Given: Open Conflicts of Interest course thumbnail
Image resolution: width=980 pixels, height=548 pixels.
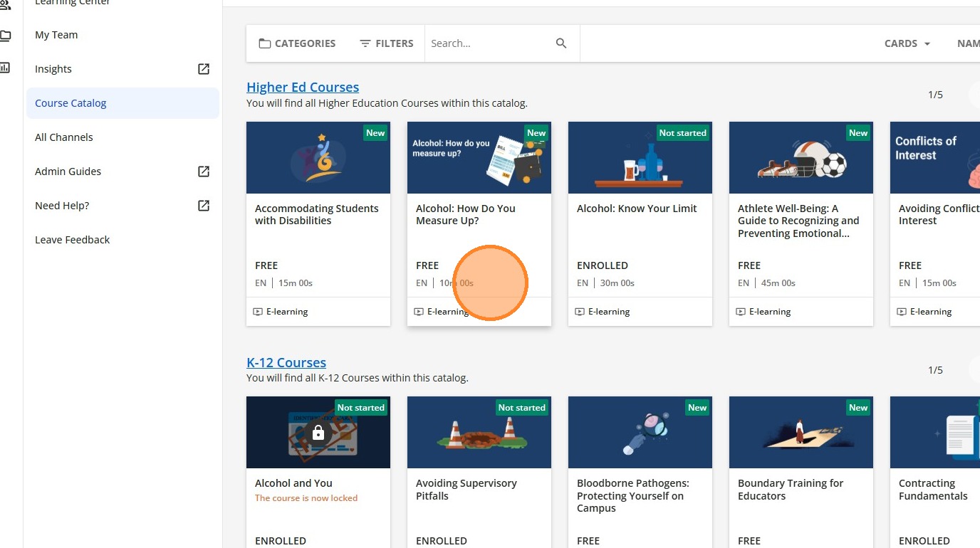Looking at the screenshot, I should point(935,157).
